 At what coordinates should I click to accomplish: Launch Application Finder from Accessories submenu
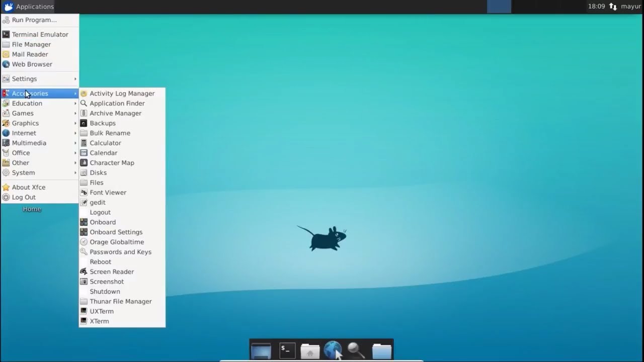(x=122, y=104)
